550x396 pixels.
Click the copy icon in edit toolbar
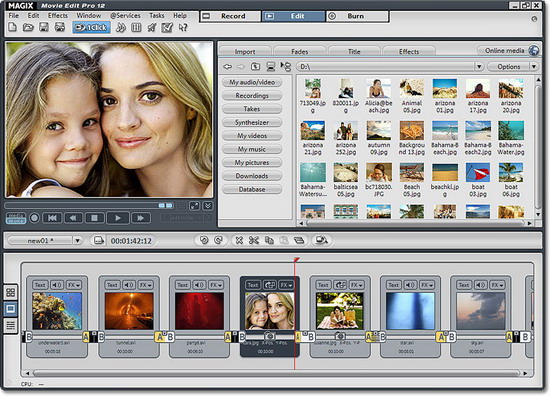(x=269, y=240)
